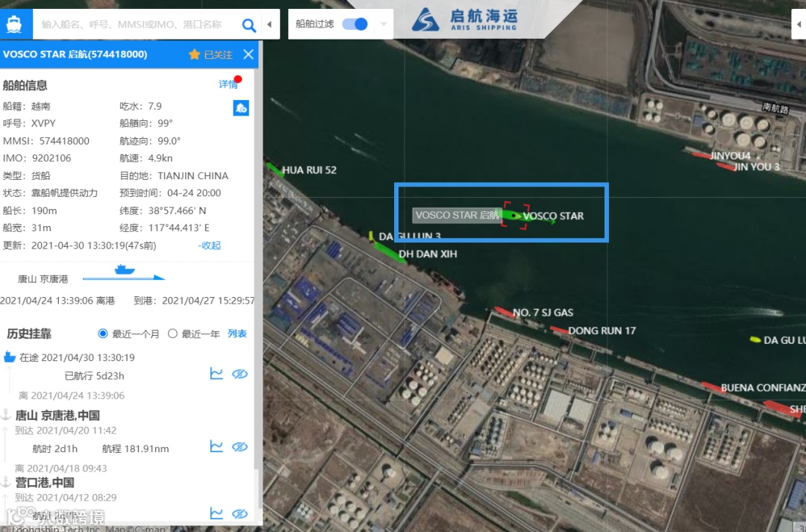
Task: Select 营口港,中国 port entry
Action: pos(45,482)
